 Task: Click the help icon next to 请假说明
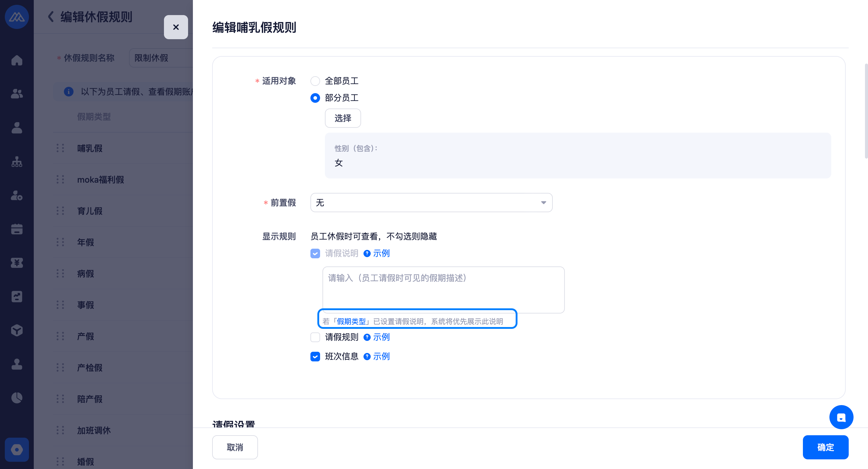(367, 253)
